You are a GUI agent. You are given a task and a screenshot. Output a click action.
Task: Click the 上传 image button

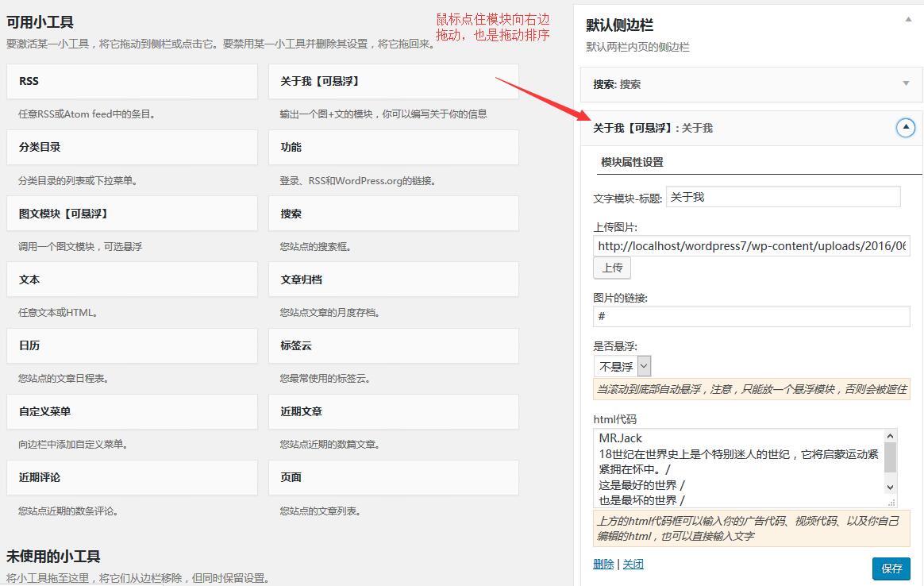(612, 268)
